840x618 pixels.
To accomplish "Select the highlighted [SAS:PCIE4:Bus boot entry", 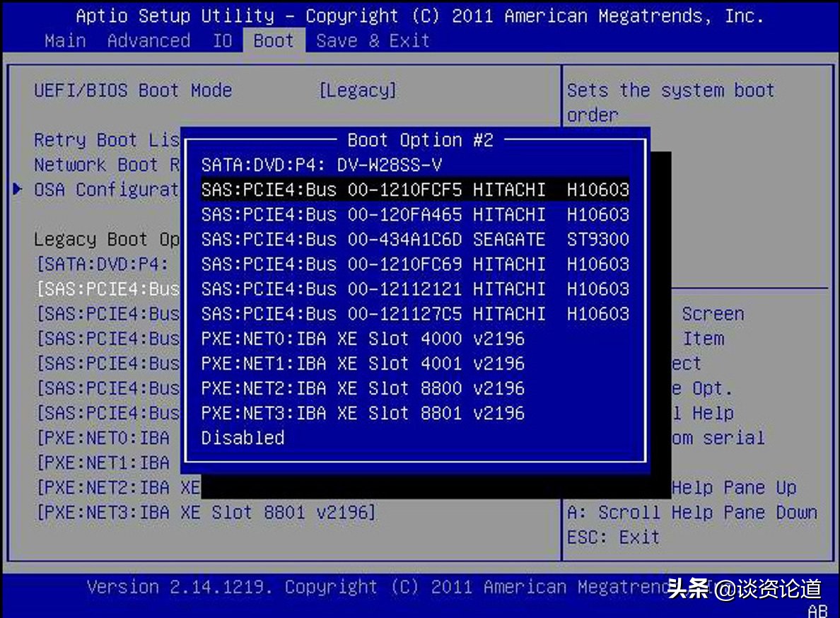I will tap(107, 289).
